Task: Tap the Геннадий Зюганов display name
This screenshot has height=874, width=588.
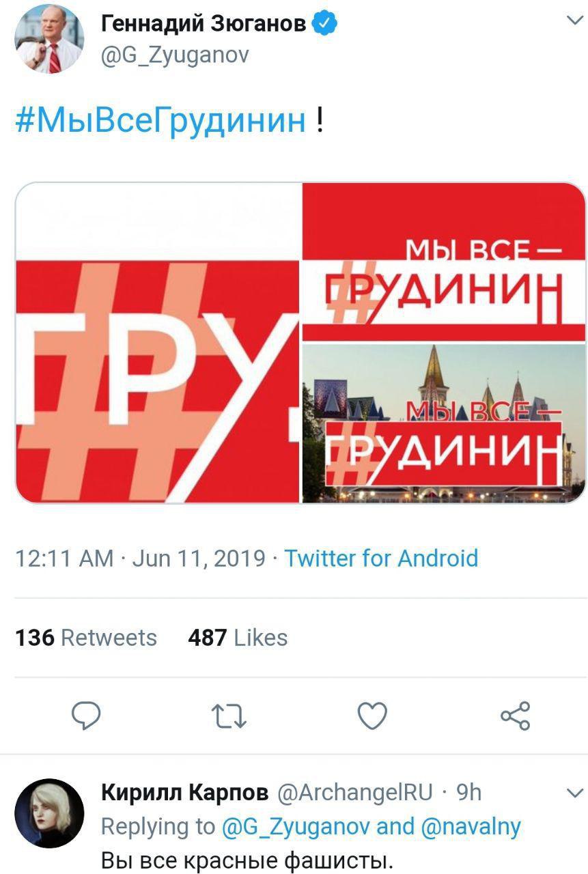Action: (x=204, y=25)
